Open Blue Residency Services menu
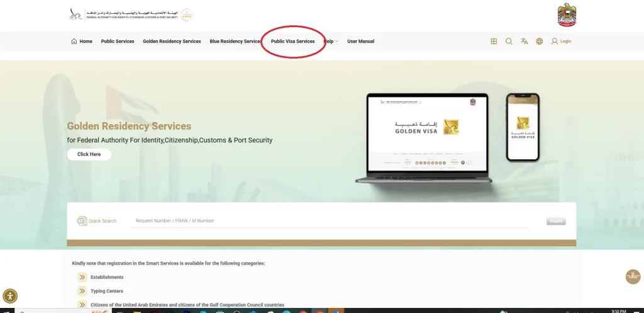Image resolution: width=644 pixels, height=313 pixels. 235,41
